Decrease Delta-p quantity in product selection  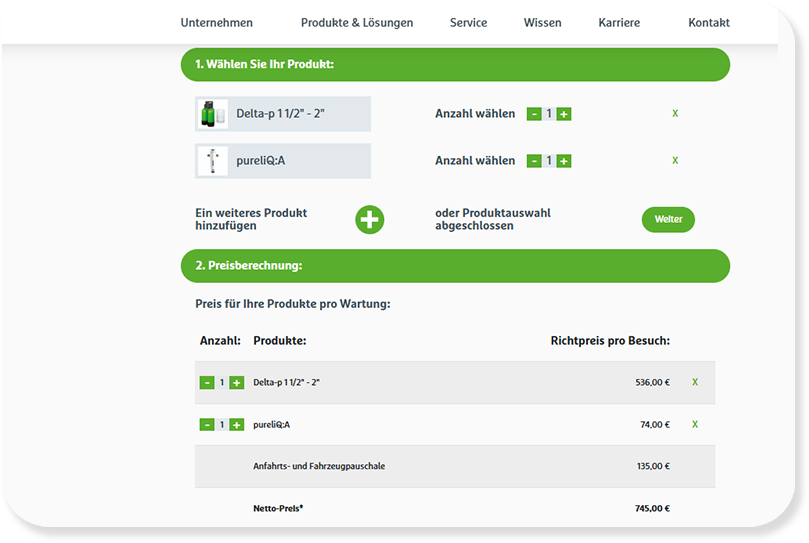coord(534,114)
